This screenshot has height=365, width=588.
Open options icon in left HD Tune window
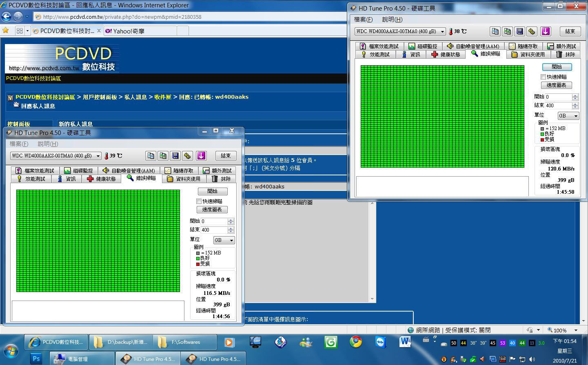tap(188, 156)
